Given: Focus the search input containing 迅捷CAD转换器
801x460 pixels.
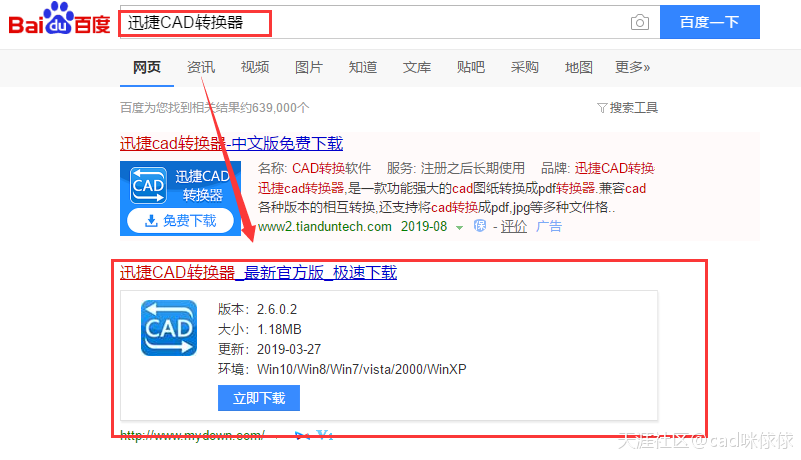Looking at the screenshot, I should pos(389,22).
